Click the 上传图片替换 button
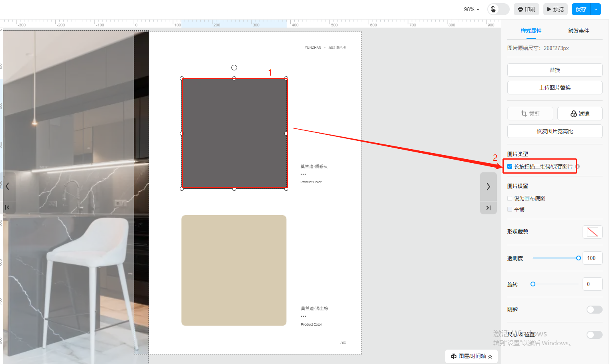The width and height of the screenshot is (609, 364). (x=555, y=88)
